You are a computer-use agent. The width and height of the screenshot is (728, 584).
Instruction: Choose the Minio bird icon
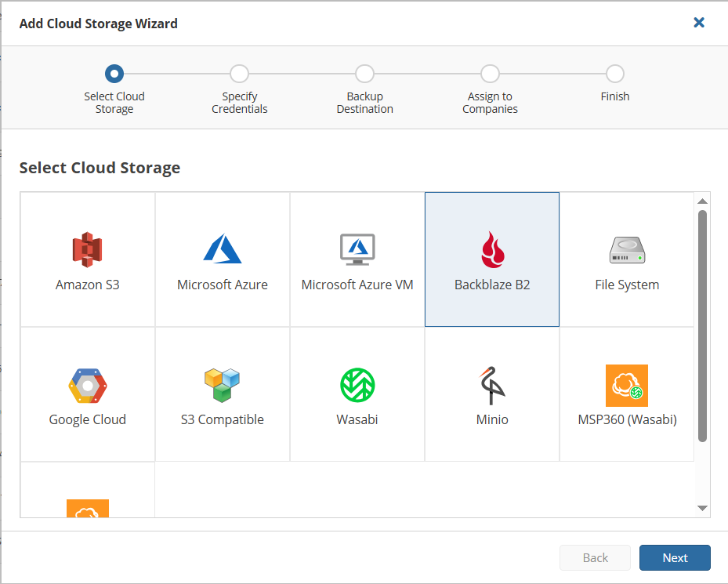pos(492,386)
